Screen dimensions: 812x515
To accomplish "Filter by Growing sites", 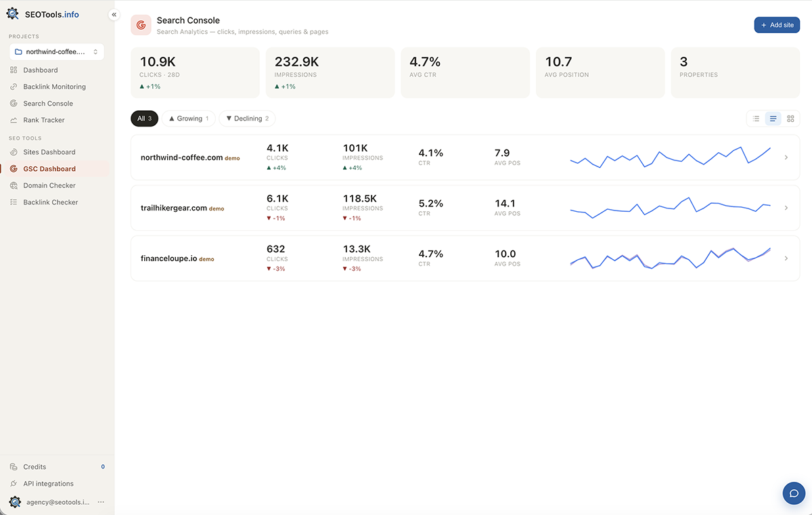I will (x=189, y=118).
